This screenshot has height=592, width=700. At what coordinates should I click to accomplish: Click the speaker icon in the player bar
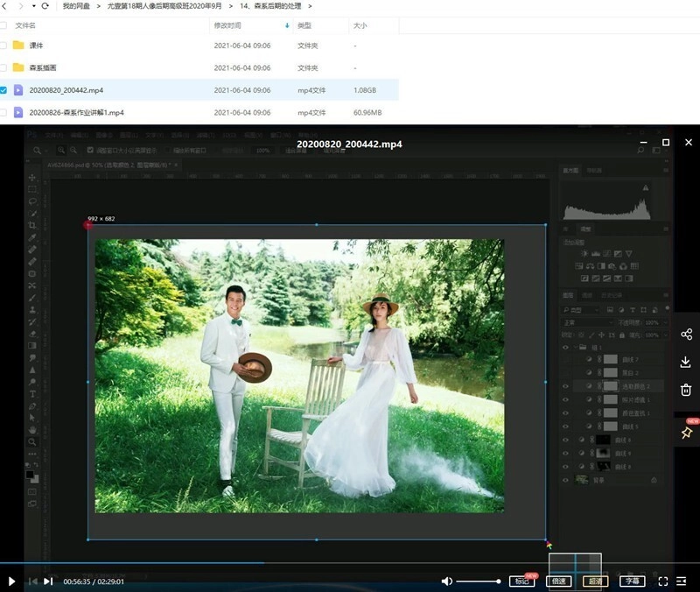click(x=447, y=580)
